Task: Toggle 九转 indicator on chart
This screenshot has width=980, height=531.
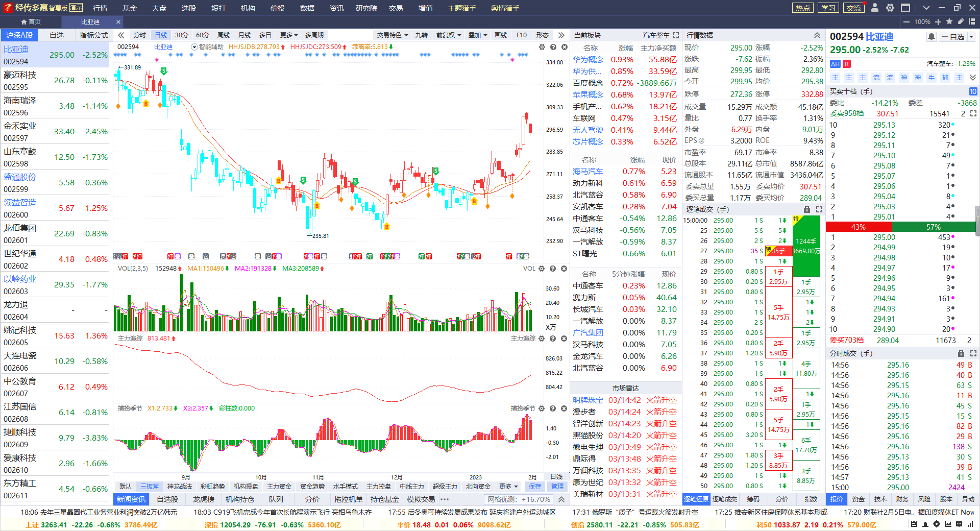Action: click(x=422, y=35)
